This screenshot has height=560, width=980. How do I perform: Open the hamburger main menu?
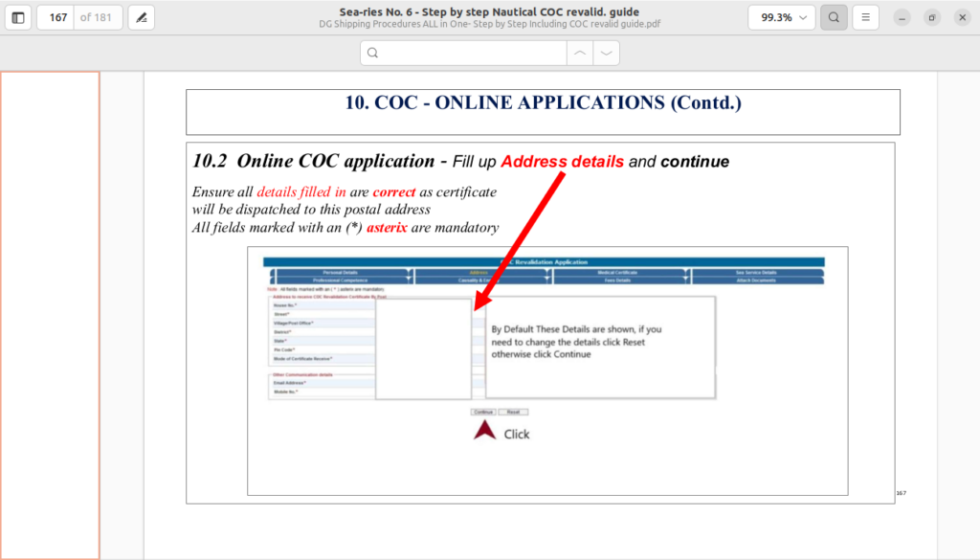[865, 17]
